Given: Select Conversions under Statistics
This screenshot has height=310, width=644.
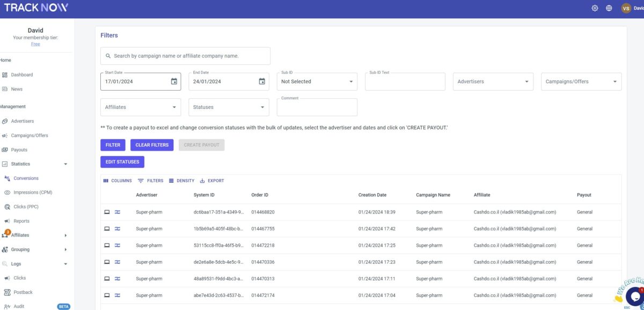Looking at the screenshot, I should (x=25, y=178).
